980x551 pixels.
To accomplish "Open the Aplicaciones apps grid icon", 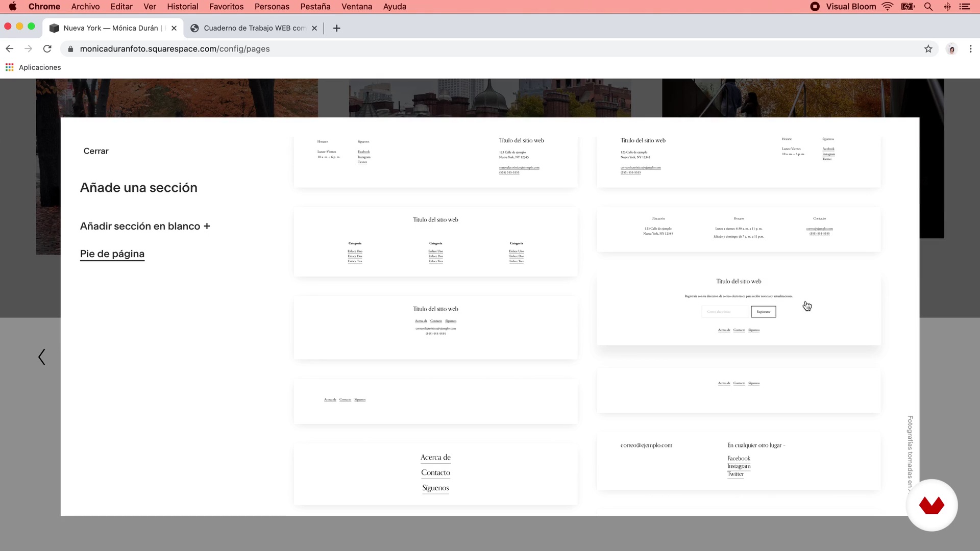I will coord(9,67).
